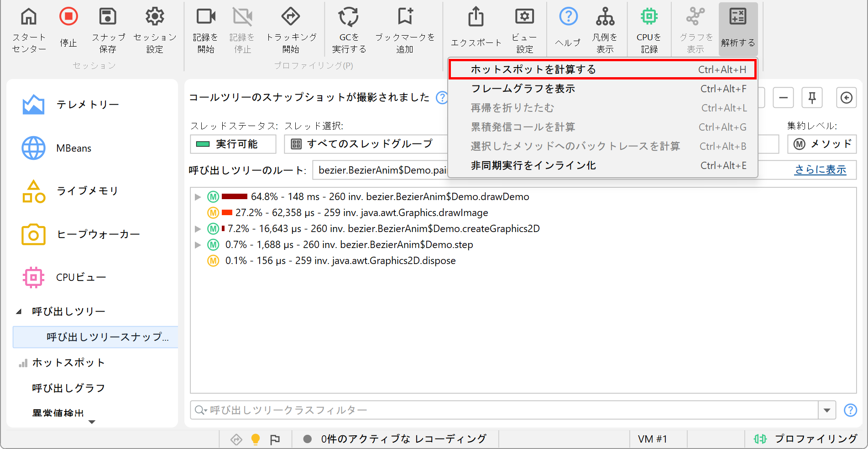Record CPU data with CPUを記録
The width and height of the screenshot is (868, 449).
(x=648, y=17)
